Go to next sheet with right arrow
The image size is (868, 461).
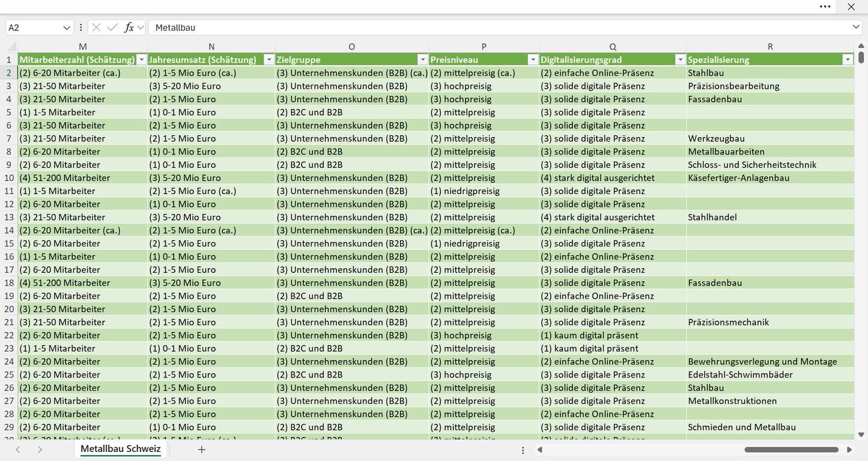(x=40, y=449)
